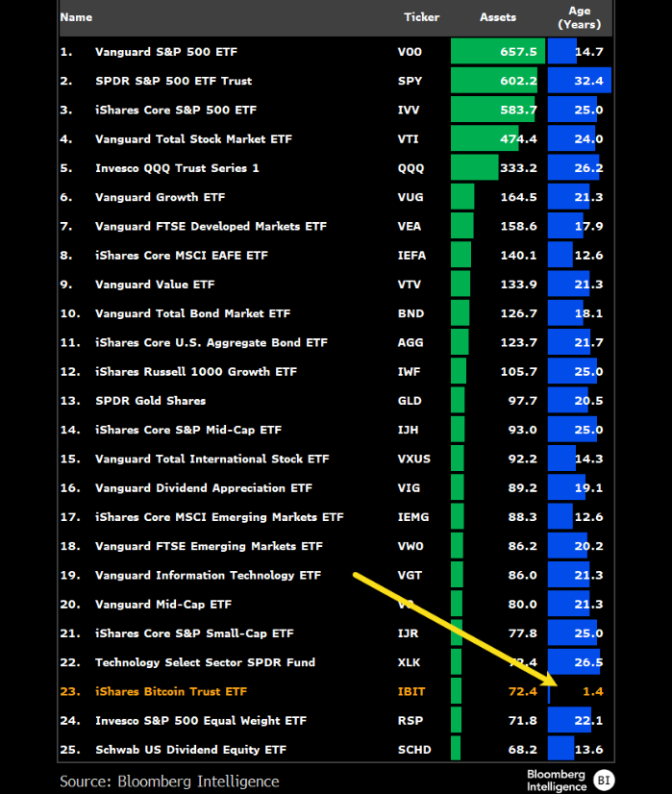Click the green assets bar for VOO
Image resolution: width=672 pixels, height=794 pixels.
[496, 52]
